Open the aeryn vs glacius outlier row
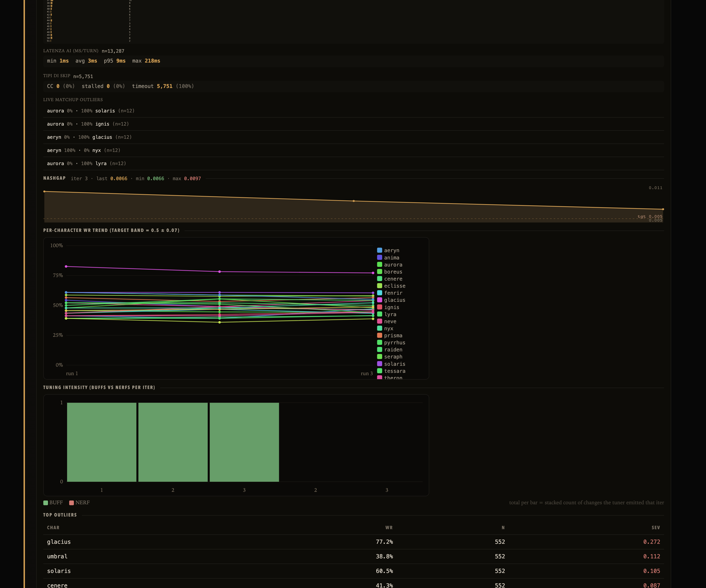 coord(354,137)
